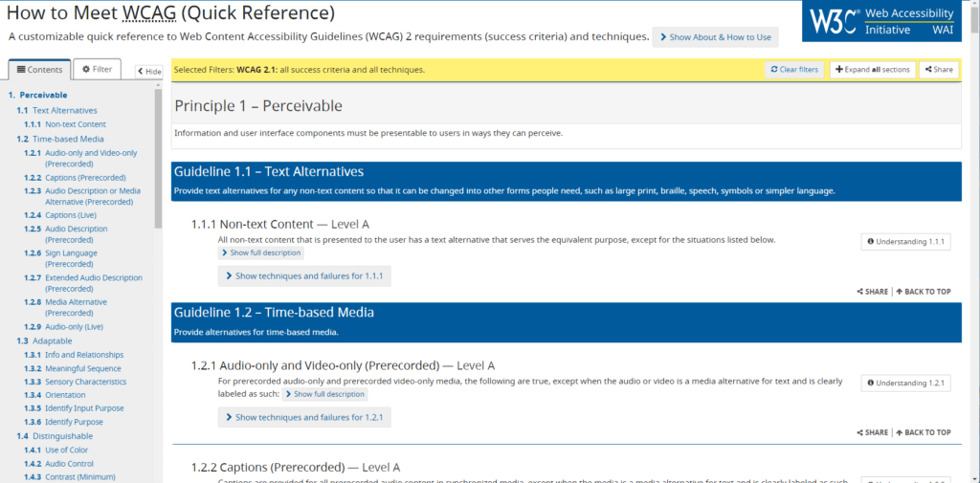Image resolution: width=980 pixels, height=483 pixels.
Task: Show full description for 1.1.1
Action: click(x=260, y=253)
